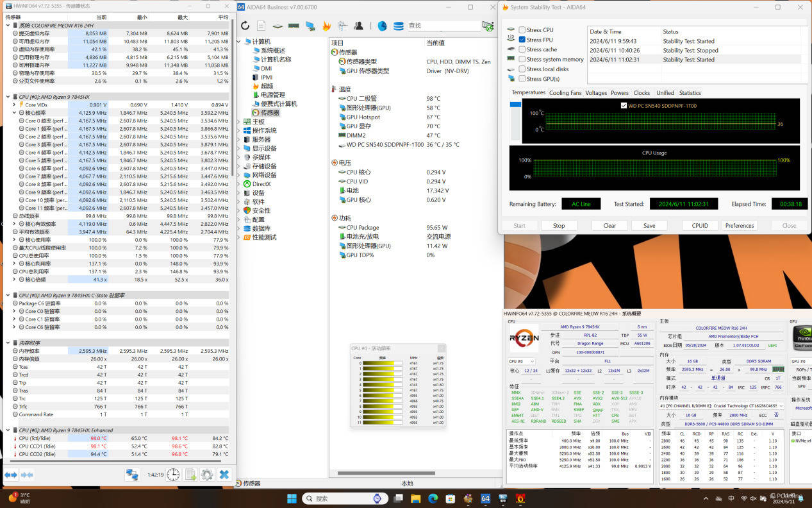Click the Wi-Fi icon in system tray
812x508 pixels.
743,498
